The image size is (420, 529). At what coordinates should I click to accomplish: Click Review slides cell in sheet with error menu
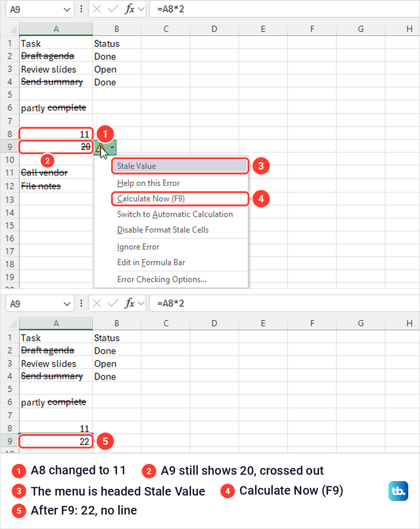(x=56, y=69)
